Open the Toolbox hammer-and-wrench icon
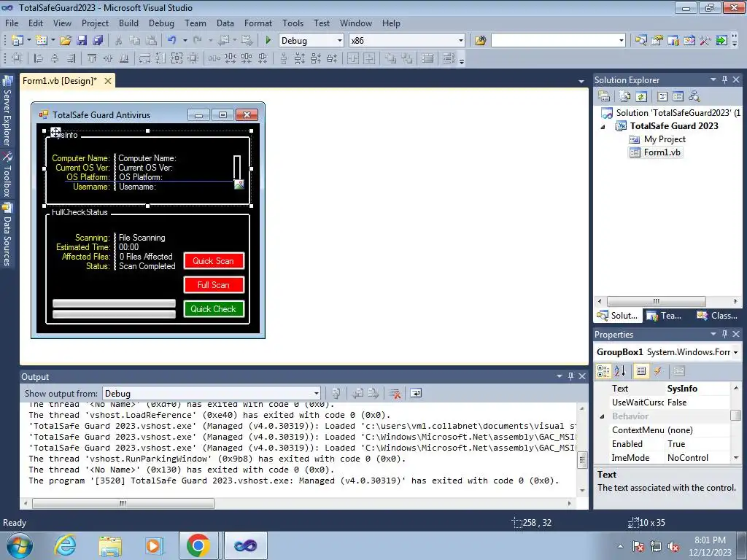This screenshot has height=560, width=747. (705, 41)
